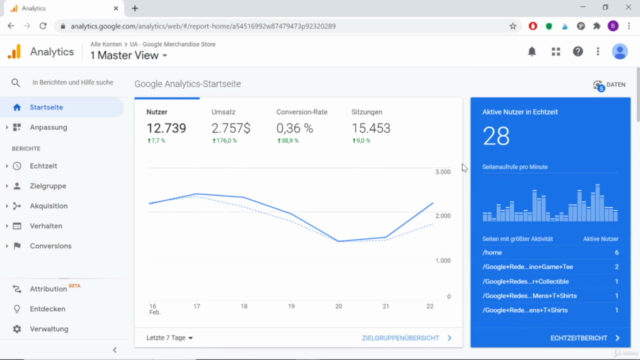The width and height of the screenshot is (640, 360).
Task: Select the Conversion-Rate metric tab
Action: point(302,126)
